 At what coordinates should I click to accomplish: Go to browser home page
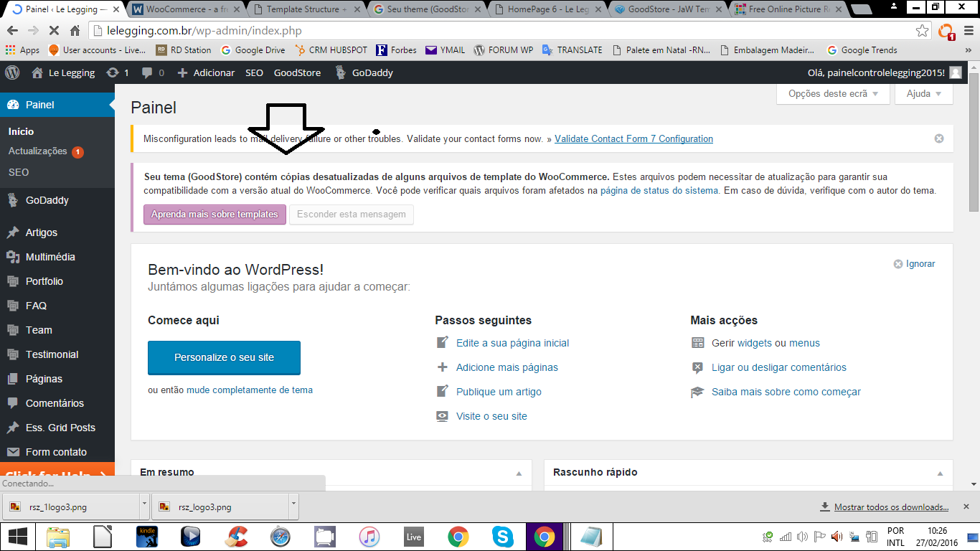pyautogui.click(x=75, y=31)
